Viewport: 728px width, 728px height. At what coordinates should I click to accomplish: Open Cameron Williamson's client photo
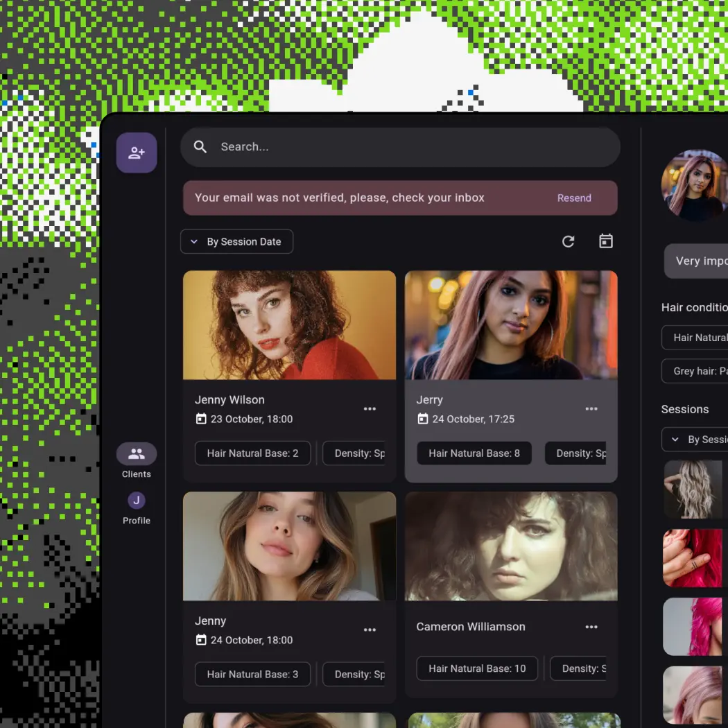pos(511,546)
